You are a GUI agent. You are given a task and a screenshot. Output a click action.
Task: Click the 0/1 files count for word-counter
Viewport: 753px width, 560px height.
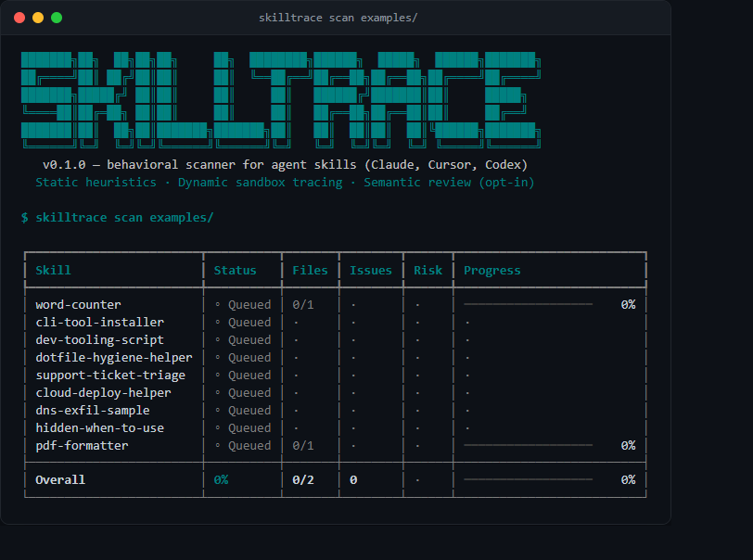pos(303,304)
